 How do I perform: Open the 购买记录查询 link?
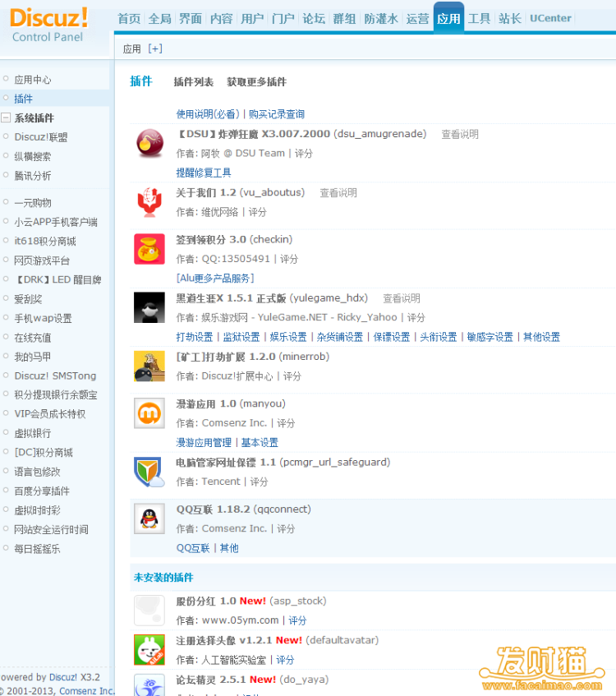pyautogui.click(x=277, y=114)
